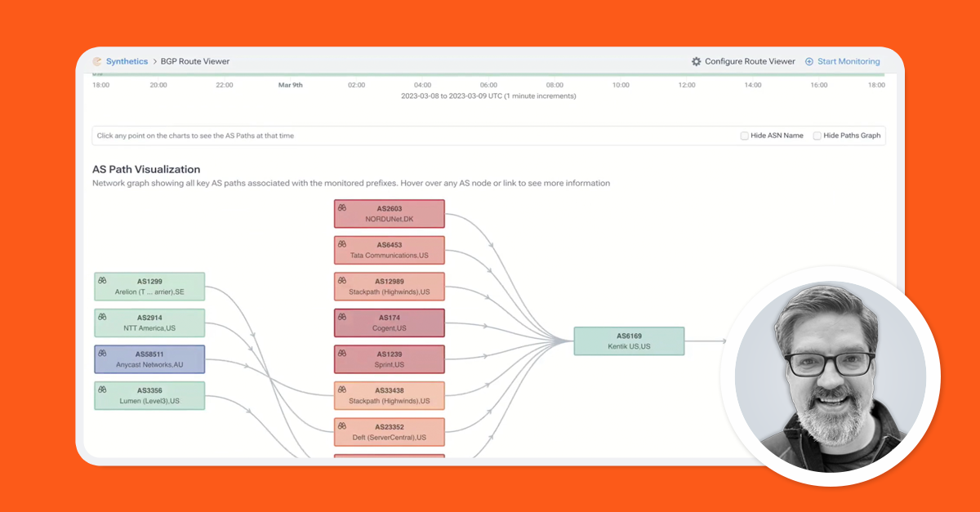Select the AS6453 Tata Communications node
980x512 pixels.
coord(390,250)
